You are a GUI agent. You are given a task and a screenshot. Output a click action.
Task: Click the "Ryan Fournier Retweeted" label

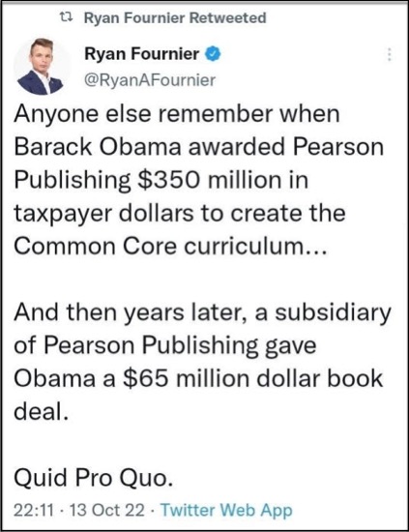click(x=175, y=18)
